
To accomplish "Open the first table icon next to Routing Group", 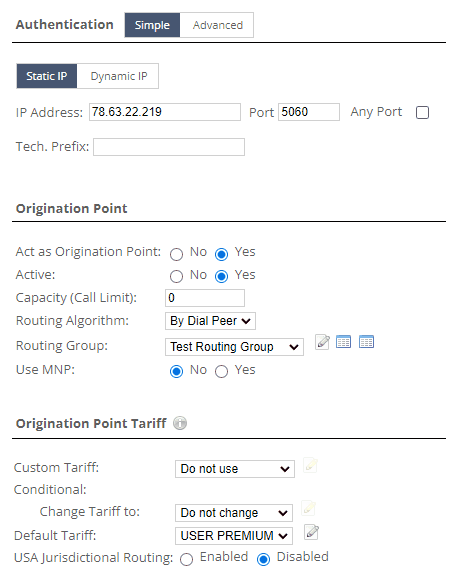I will [343, 342].
